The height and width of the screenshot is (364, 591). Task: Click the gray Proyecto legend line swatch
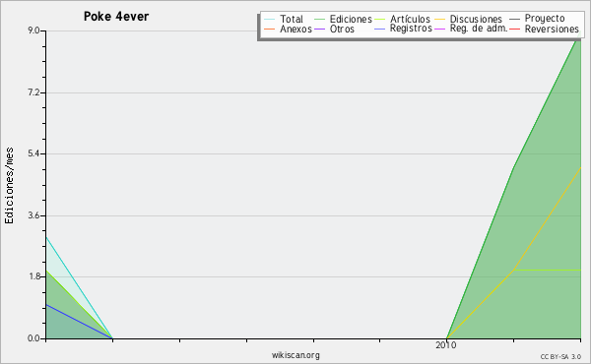pos(514,19)
